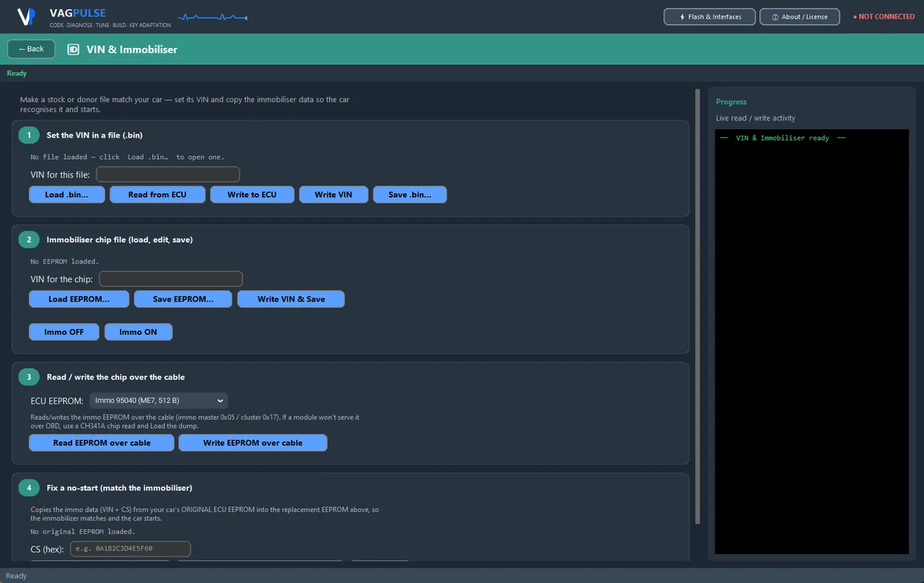924x583 pixels.
Task: Click the Save .bin... button
Action: pyautogui.click(x=409, y=195)
